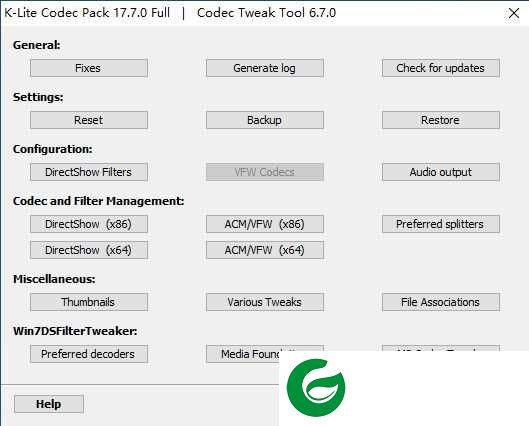Reset the codec settings
Image resolution: width=529 pixels, height=426 pixels.
tap(89, 120)
